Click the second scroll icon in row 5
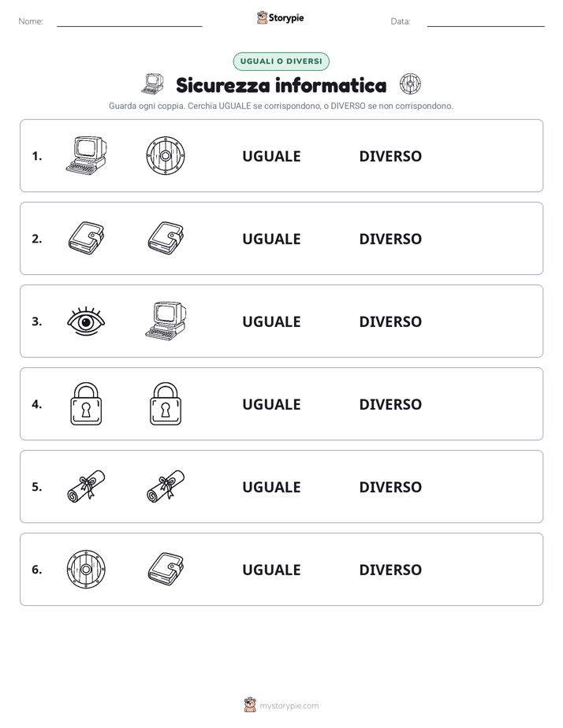 click(166, 486)
